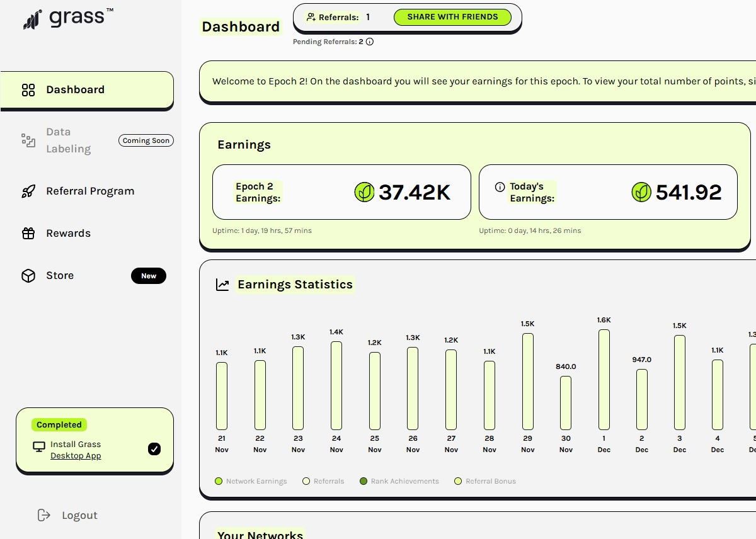Click the 23 Nov earnings bar
Image resolution: width=756 pixels, height=539 pixels.
(x=298, y=388)
